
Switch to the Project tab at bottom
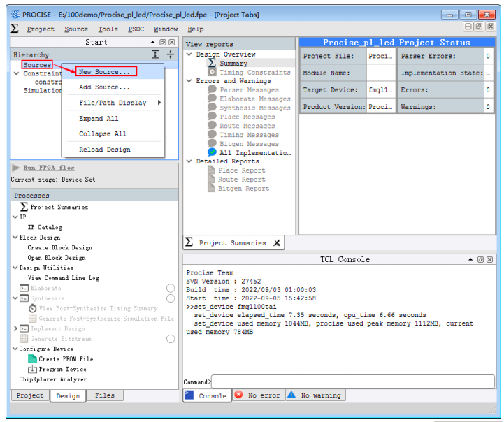click(30, 395)
